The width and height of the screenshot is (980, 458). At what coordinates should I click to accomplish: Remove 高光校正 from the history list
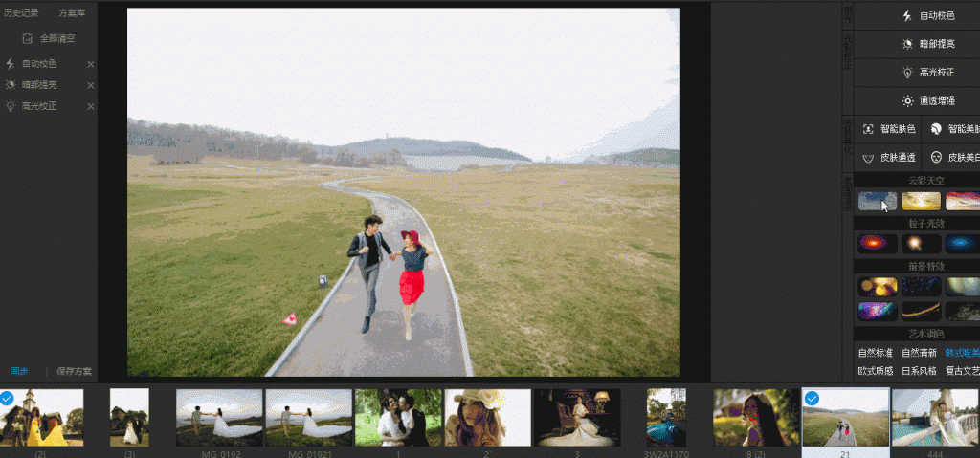coord(91,106)
